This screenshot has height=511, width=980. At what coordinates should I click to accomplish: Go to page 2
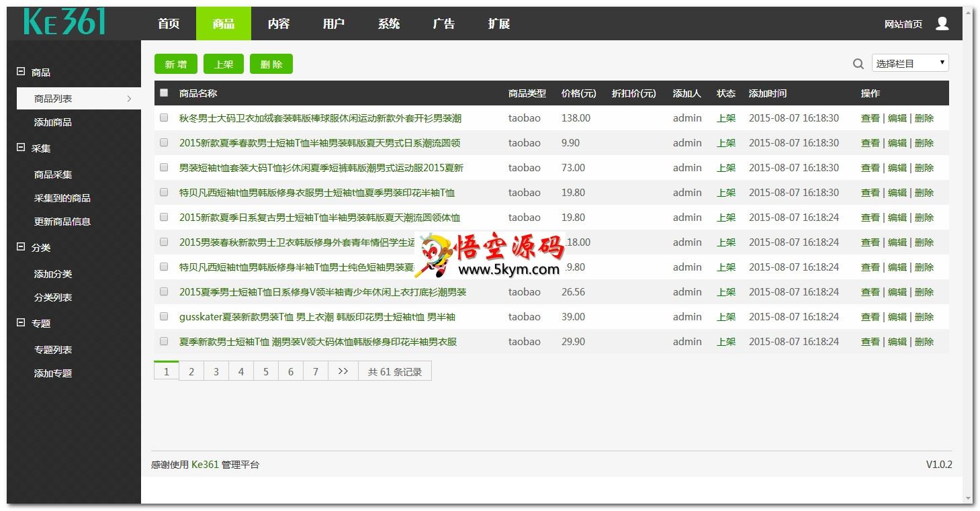[191, 371]
